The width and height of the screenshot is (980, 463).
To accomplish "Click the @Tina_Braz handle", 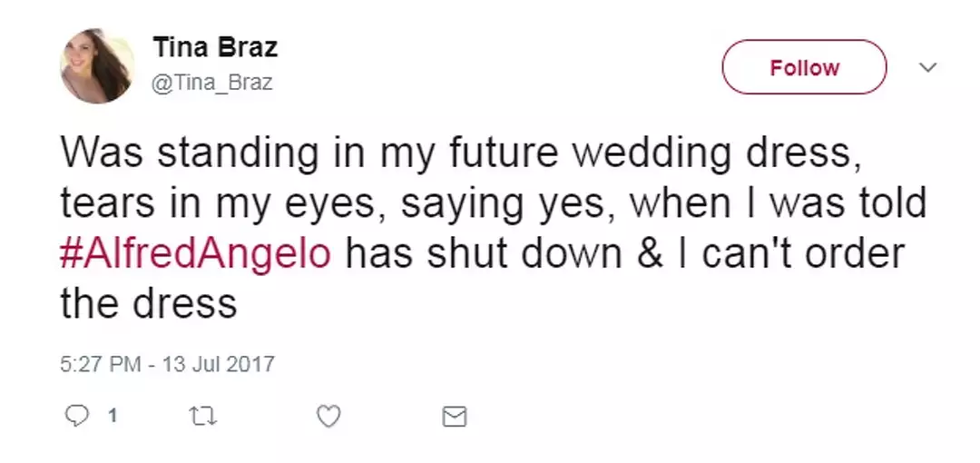I will coord(211,84).
